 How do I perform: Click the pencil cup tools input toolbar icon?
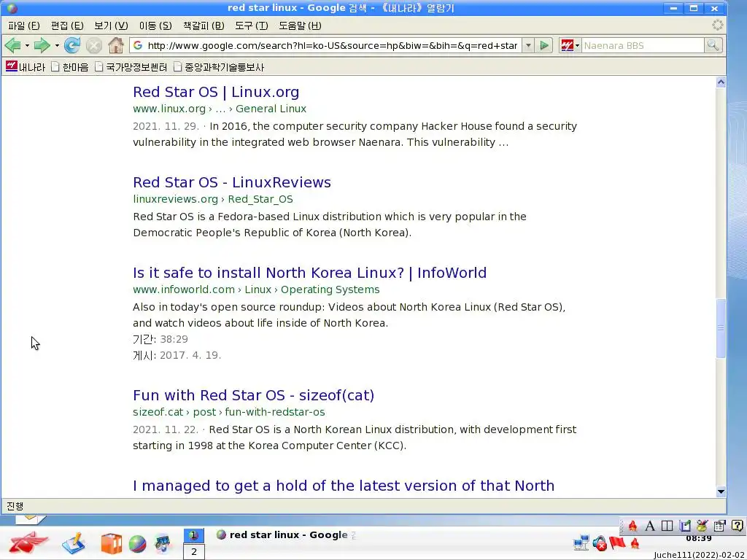pos(703,526)
